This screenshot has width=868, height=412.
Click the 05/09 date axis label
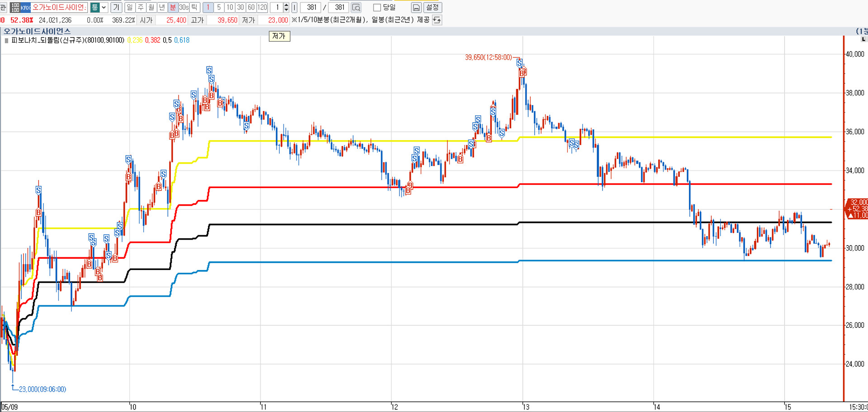click(x=10, y=407)
